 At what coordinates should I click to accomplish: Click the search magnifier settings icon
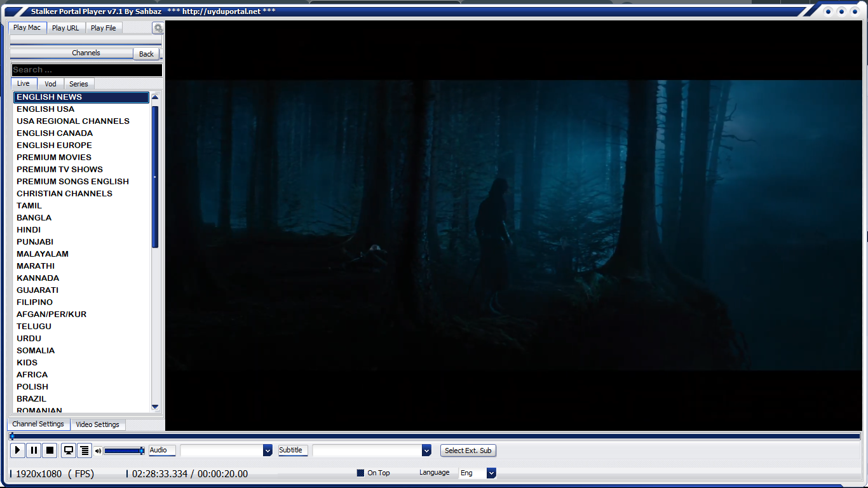158,28
